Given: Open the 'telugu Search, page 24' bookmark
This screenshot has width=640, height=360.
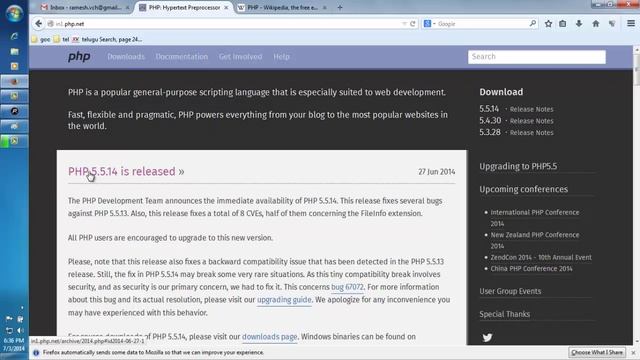Looking at the screenshot, I should pos(107,39).
